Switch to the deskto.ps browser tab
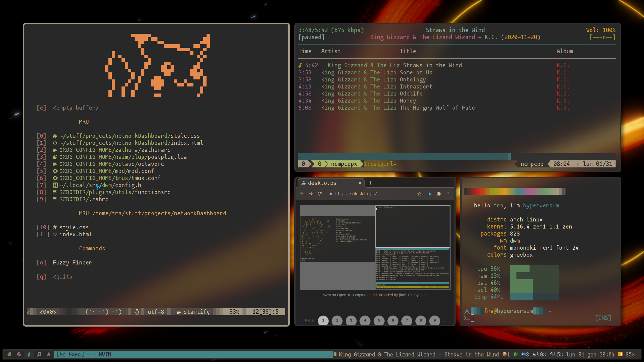 [327, 183]
